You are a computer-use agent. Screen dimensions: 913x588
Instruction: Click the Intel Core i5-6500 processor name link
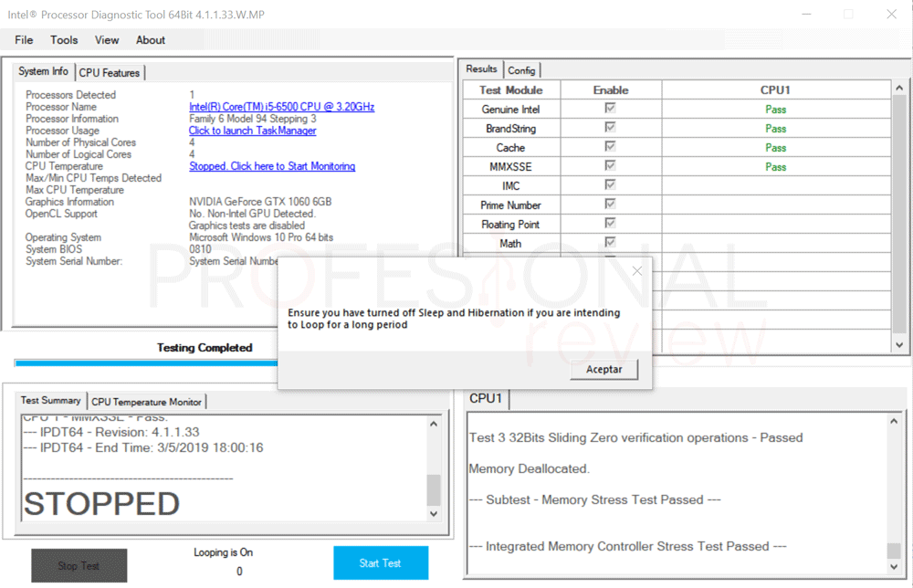pos(282,107)
